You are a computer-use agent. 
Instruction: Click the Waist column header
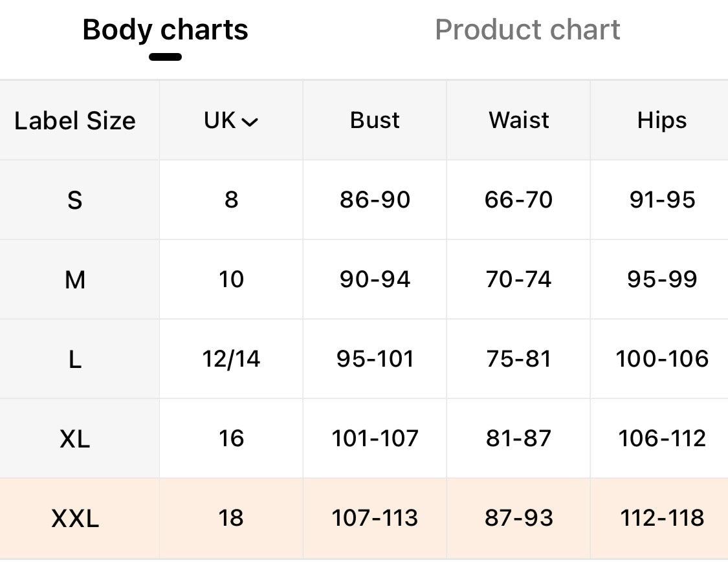tap(518, 120)
